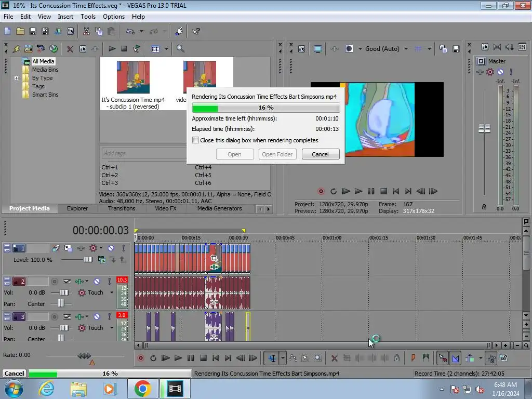Open Undo history dropdown arrow

(x=141, y=31)
